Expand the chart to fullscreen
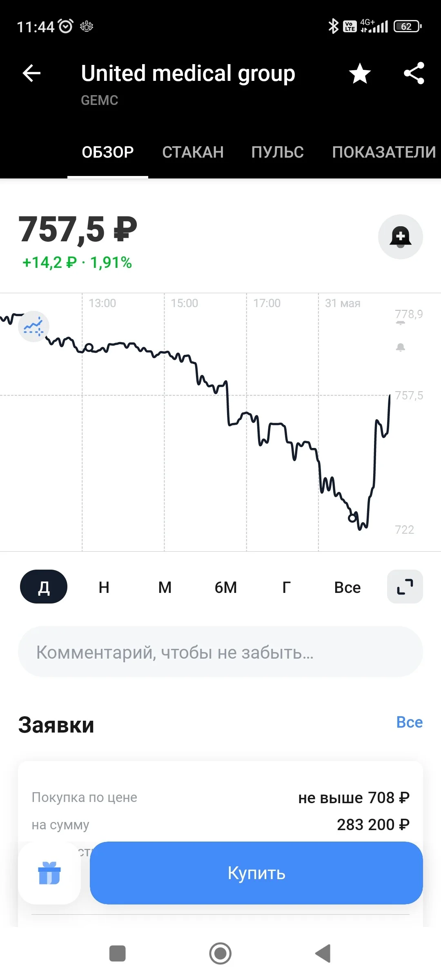 coord(405,587)
